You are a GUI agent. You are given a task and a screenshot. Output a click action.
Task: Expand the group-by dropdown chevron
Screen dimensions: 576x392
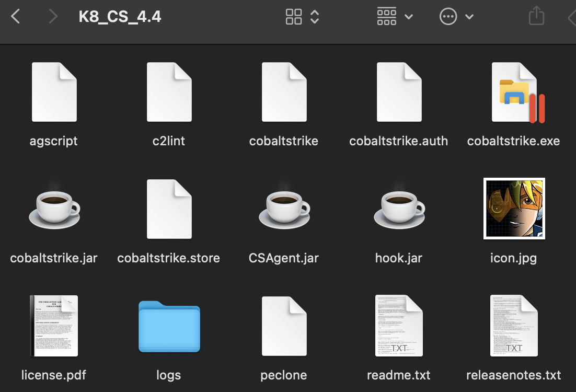[409, 17]
